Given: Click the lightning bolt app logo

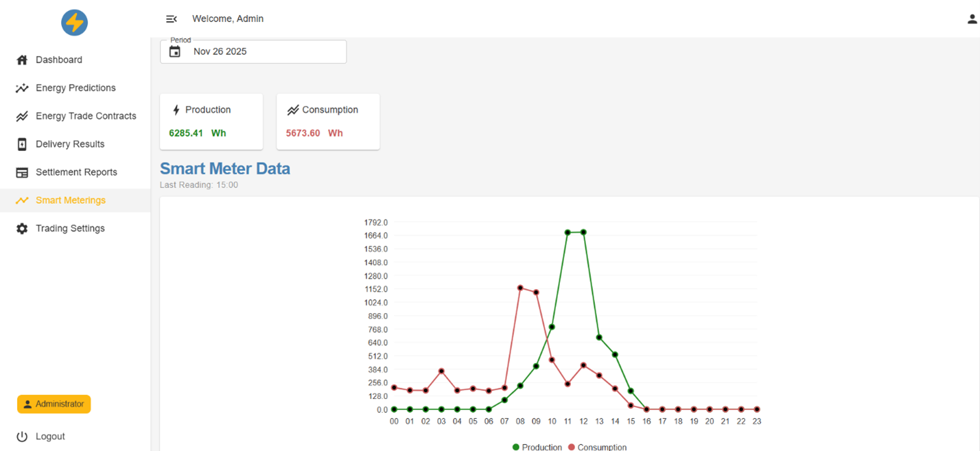Looking at the screenshot, I should pyautogui.click(x=74, y=23).
